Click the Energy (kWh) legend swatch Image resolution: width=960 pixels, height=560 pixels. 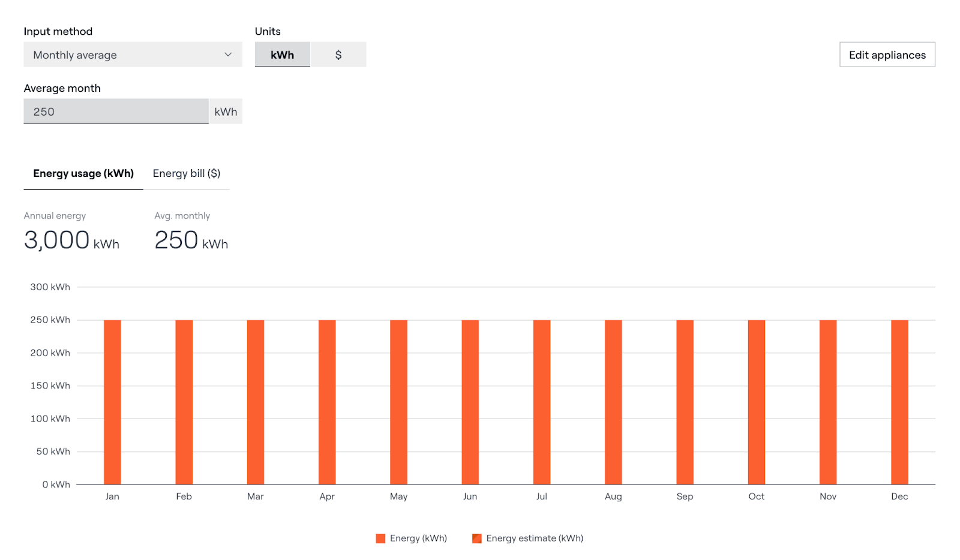(380, 538)
